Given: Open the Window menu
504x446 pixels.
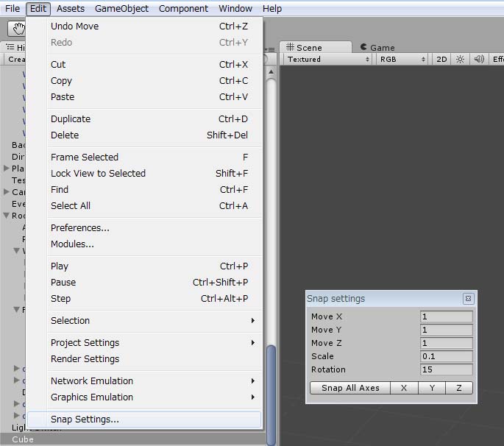Looking at the screenshot, I should pyautogui.click(x=235, y=8).
